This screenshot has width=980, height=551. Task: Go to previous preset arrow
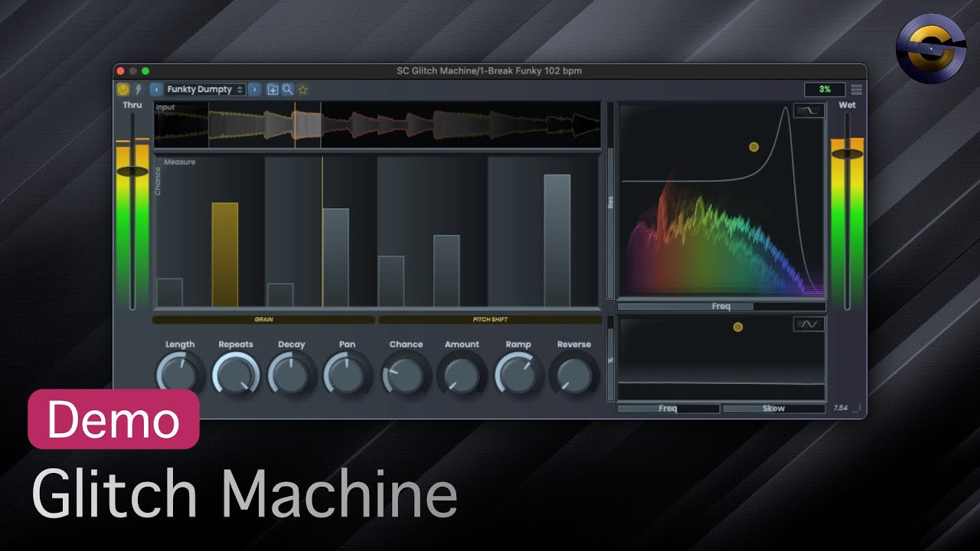click(156, 90)
